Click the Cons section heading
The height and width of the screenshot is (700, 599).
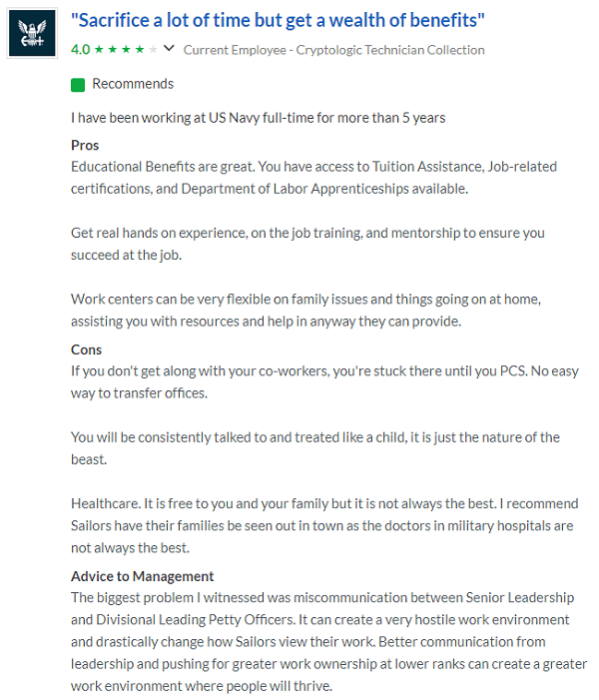pyautogui.click(x=86, y=350)
